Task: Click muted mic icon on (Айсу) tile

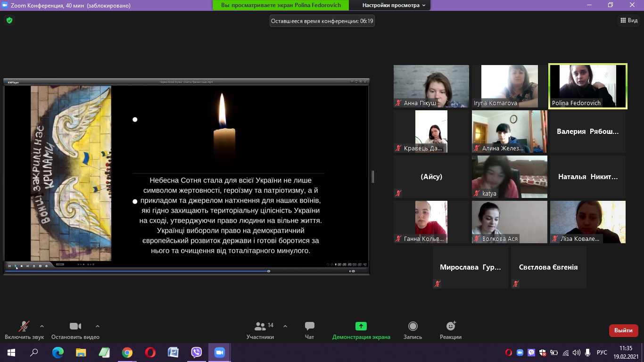Action: [x=398, y=193]
